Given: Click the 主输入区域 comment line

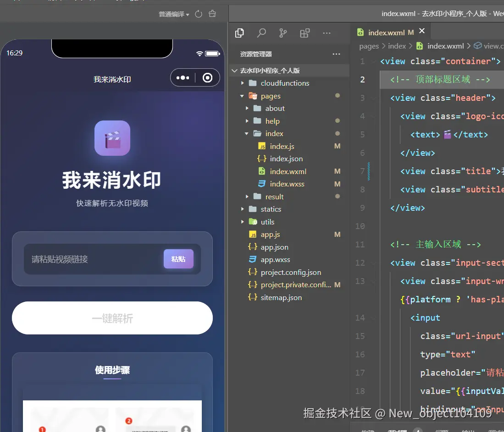Looking at the screenshot, I should (436, 245).
